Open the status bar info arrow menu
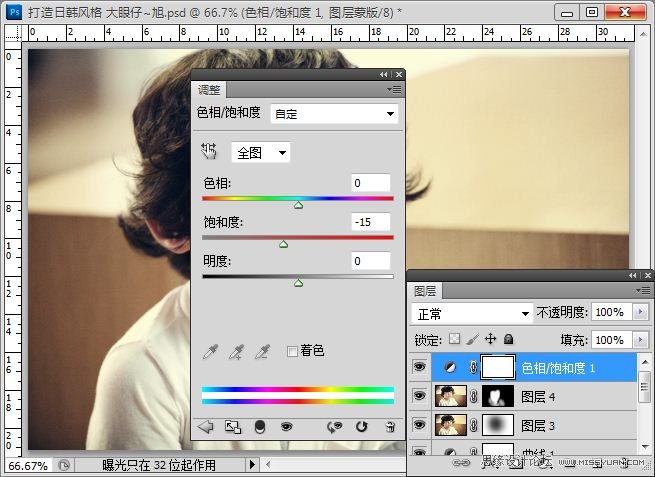655x477 pixels. tap(252, 464)
